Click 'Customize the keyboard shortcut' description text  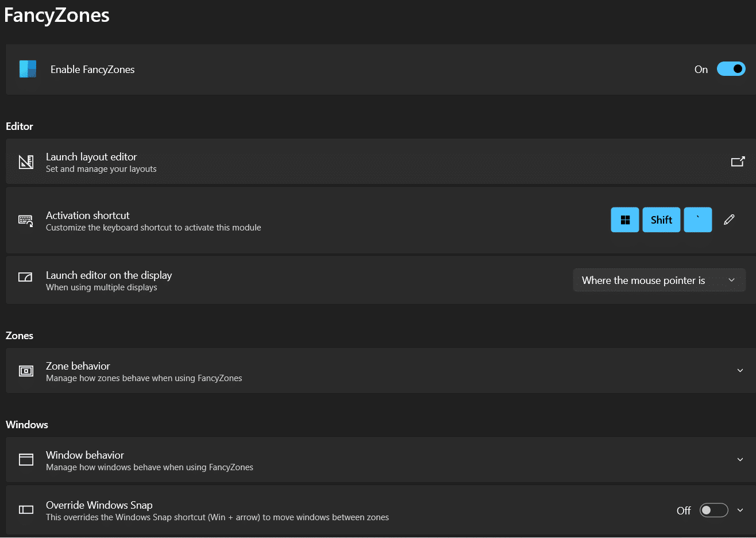tap(153, 228)
